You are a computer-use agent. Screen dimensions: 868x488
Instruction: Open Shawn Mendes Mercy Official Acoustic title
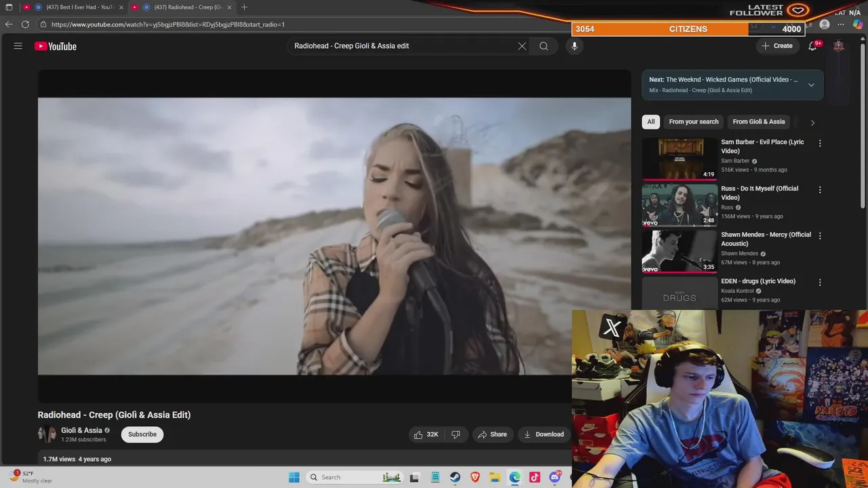pos(766,239)
